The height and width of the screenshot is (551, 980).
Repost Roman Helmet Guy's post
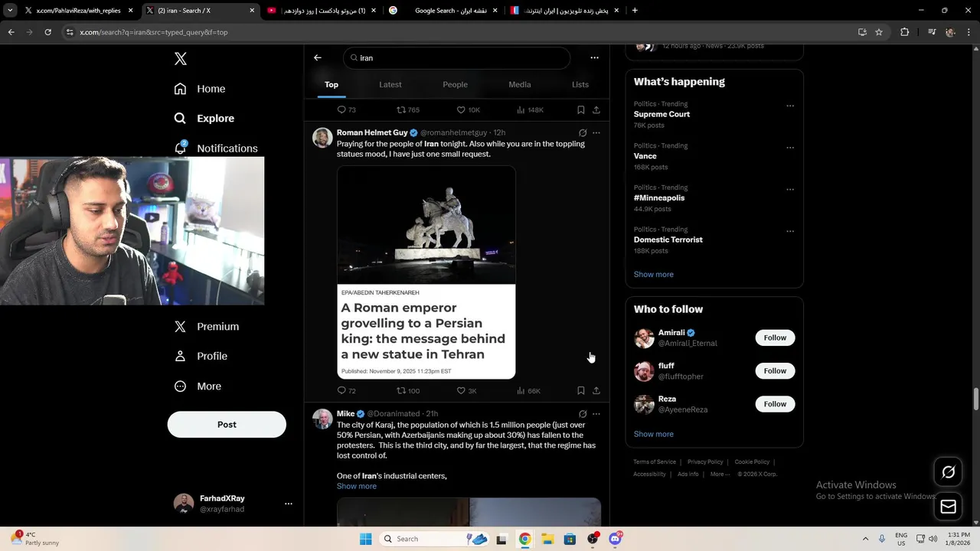pos(408,390)
